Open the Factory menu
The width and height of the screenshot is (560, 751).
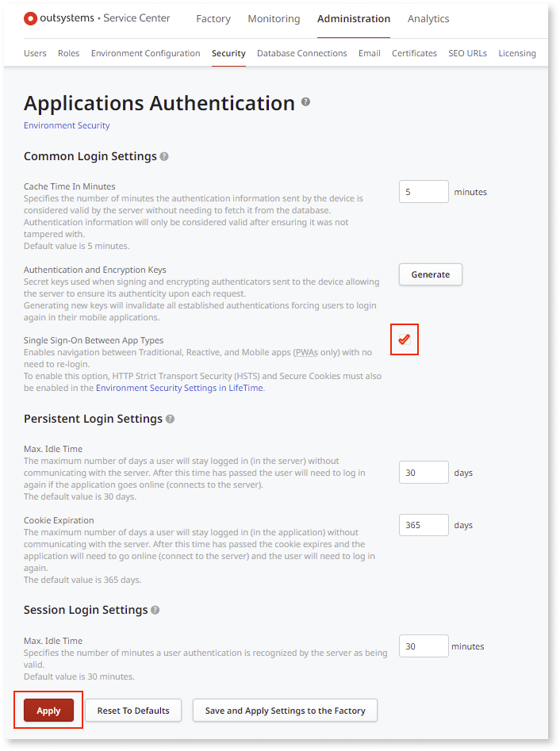click(x=213, y=19)
